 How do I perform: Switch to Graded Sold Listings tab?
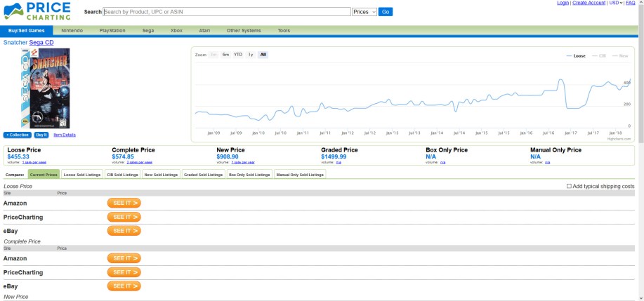click(203, 174)
